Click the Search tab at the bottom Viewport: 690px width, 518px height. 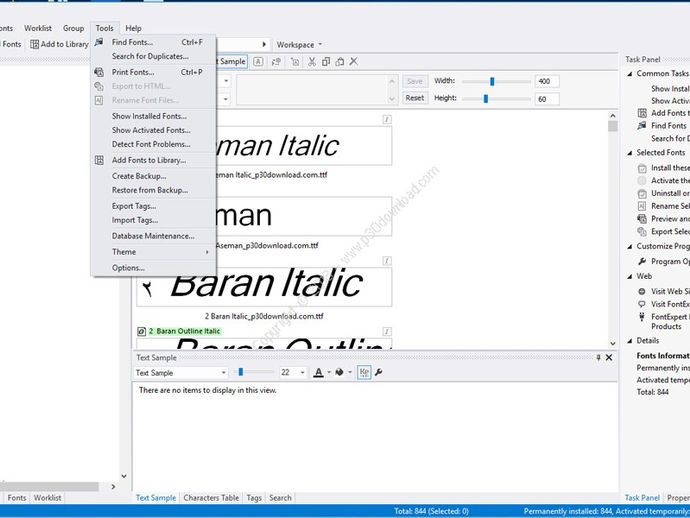click(x=280, y=498)
